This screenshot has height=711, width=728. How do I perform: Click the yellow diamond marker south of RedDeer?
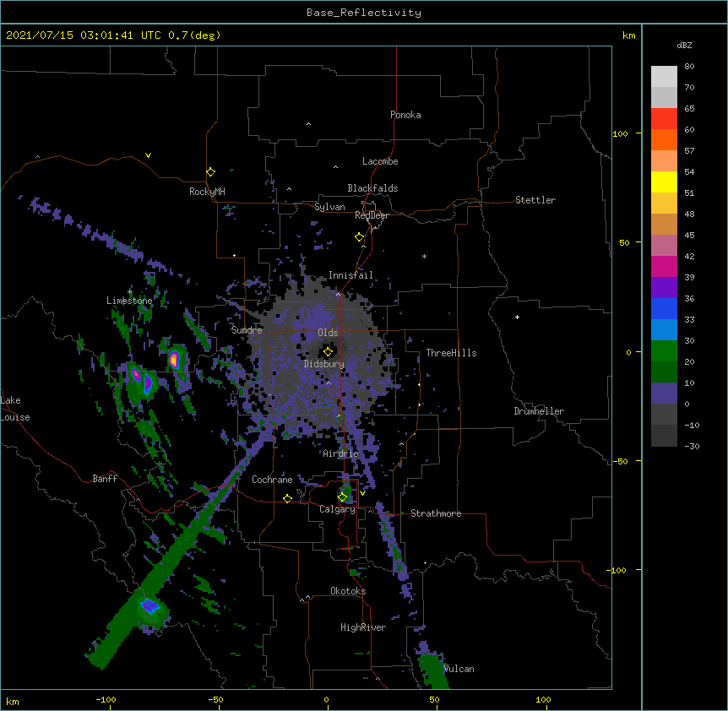coord(359,237)
